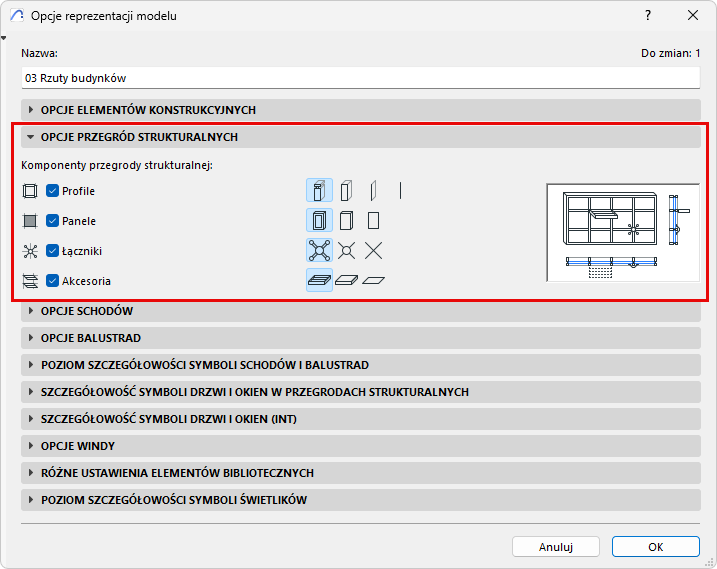The image size is (717, 569).
Task: Expand POZIOM SZCZEGÓŁOWOŚCI SYMBOLI ŚWIETLIKÓW section
Action: [x=361, y=500]
